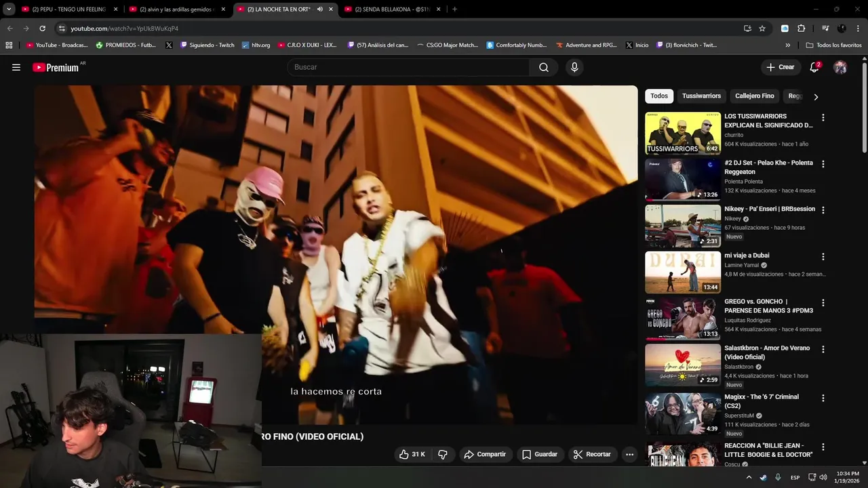Open the TUSSIWARRIORS video thumbnail
This screenshot has width=868, height=488.
(x=682, y=134)
